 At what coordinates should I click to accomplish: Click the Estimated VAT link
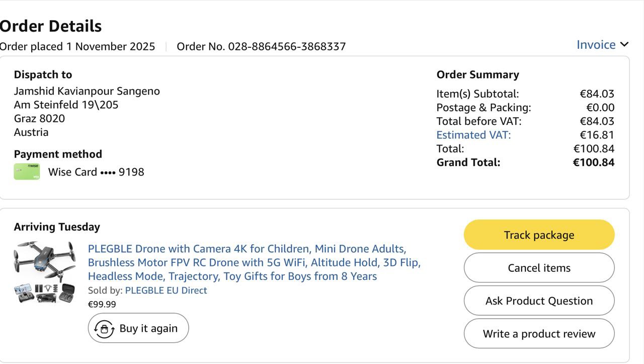473,135
